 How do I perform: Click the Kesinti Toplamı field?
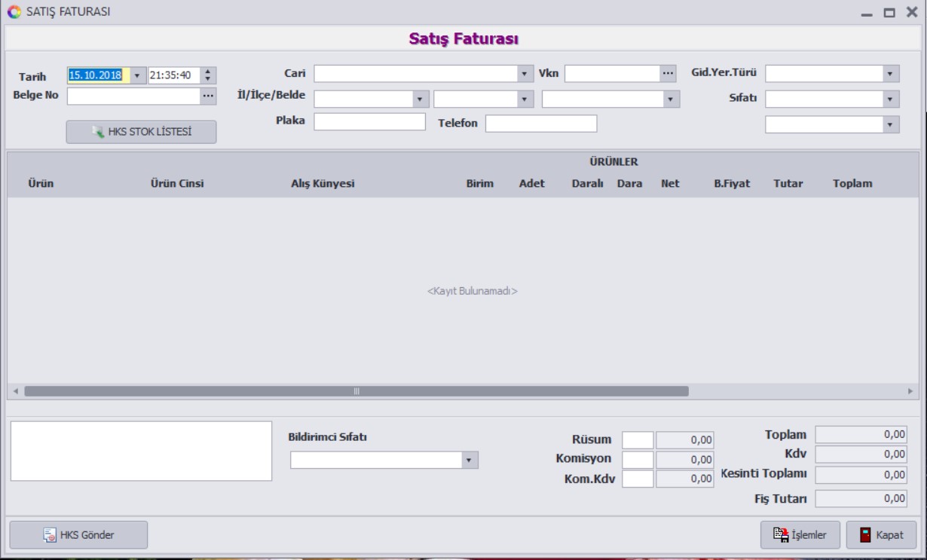(x=861, y=474)
